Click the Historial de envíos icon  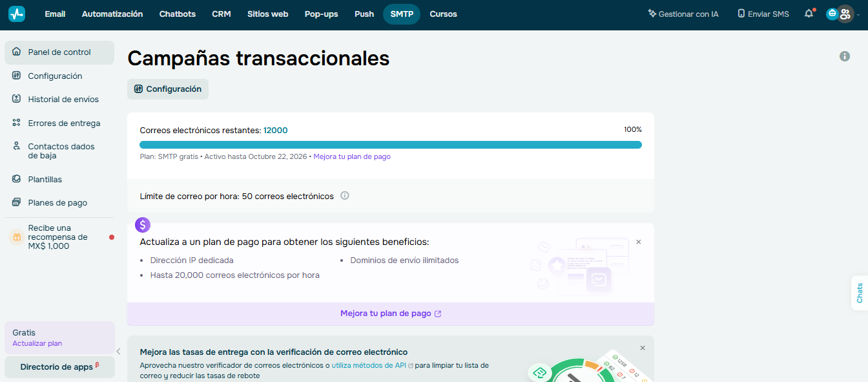(17, 99)
